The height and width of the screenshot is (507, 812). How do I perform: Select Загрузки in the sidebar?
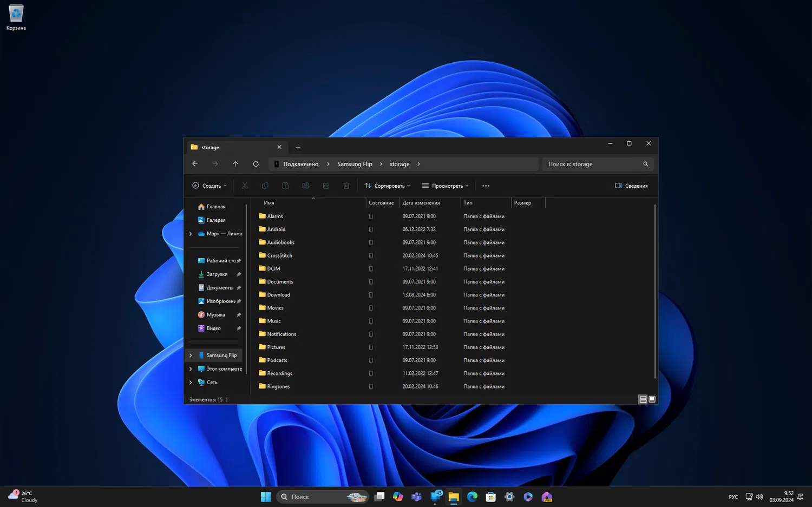[217, 274]
